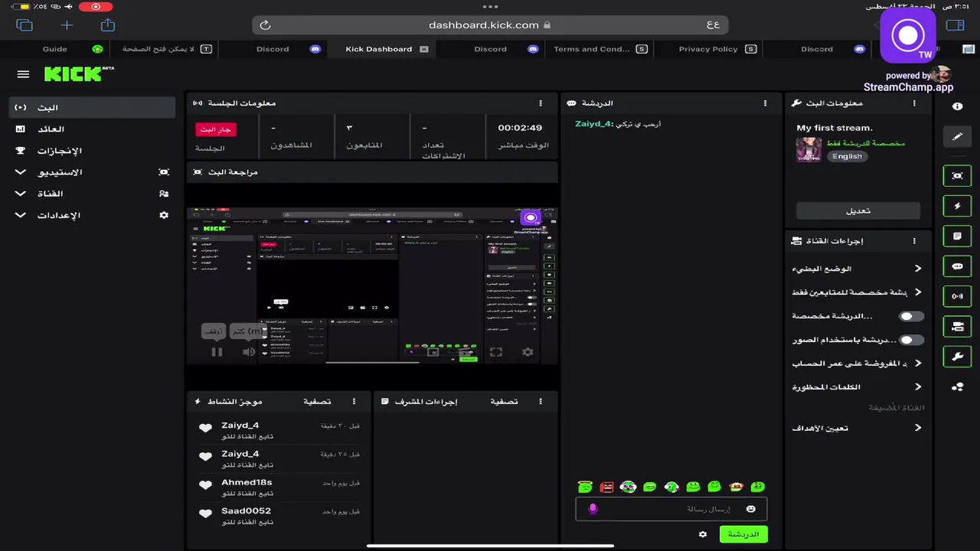Click تصفية in the موجز النشاط panel

pyautogui.click(x=317, y=402)
